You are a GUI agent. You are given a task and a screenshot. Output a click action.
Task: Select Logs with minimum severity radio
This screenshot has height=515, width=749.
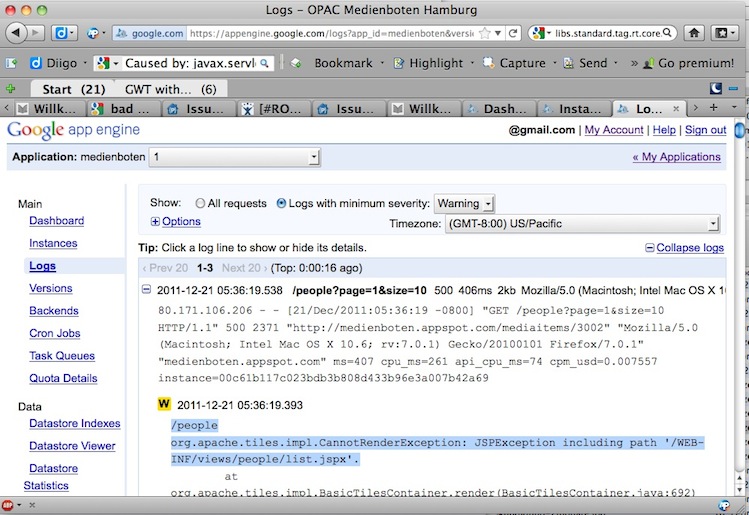(281, 203)
